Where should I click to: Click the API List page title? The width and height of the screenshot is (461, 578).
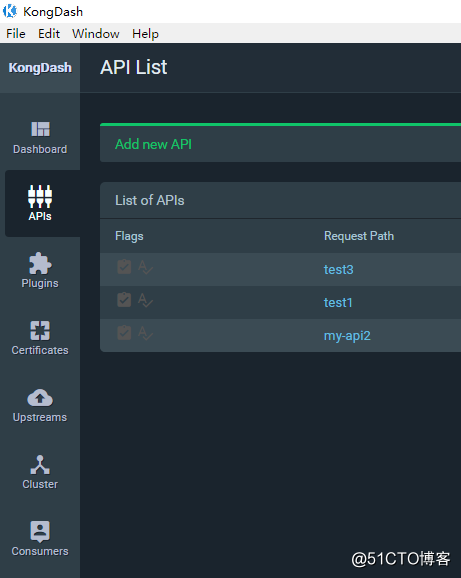pos(134,67)
